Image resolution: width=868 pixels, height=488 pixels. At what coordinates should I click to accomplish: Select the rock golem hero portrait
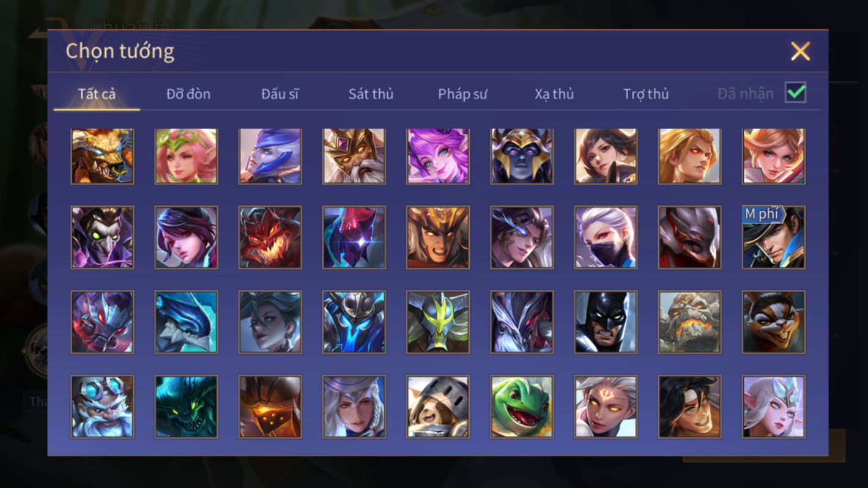pos(689,322)
